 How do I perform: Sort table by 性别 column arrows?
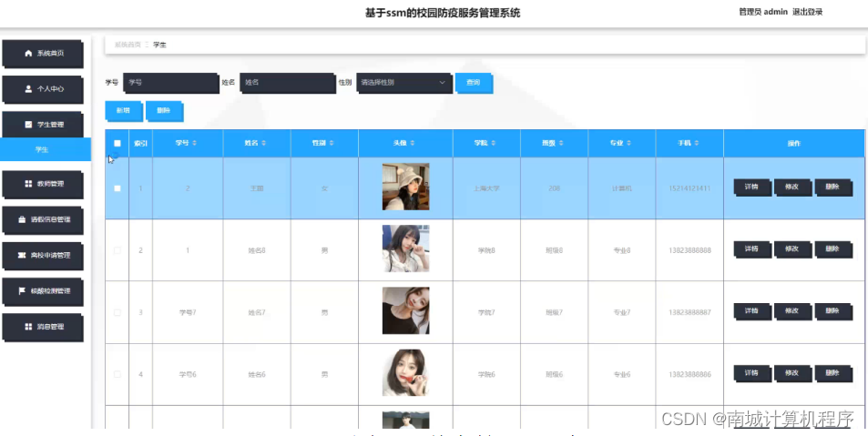(x=332, y=143)
